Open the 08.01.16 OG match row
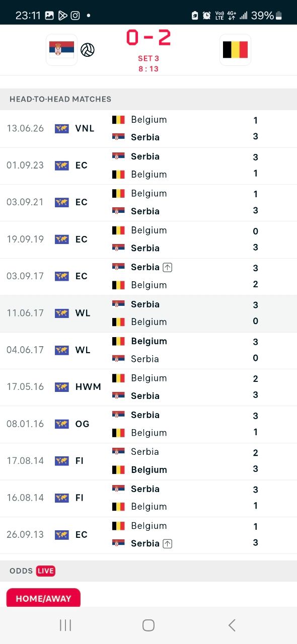This screenshot has height=644, width=297. pos(148,424)
